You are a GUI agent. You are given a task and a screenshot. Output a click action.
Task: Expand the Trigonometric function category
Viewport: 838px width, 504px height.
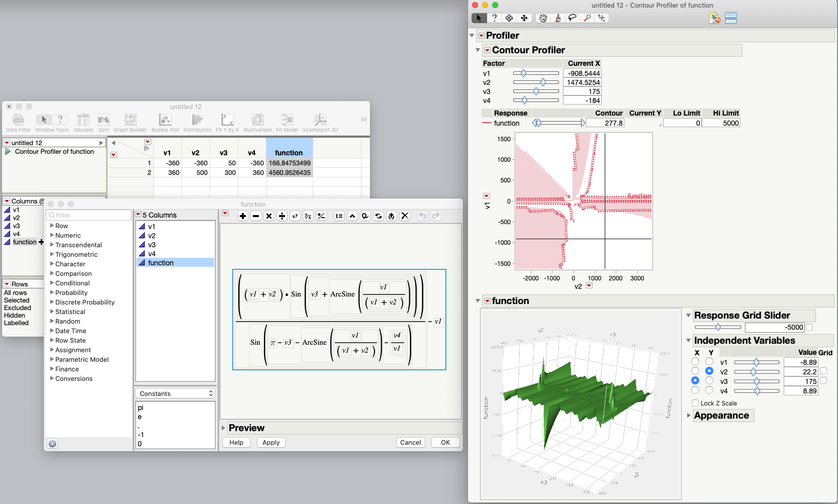coord(52,254)
